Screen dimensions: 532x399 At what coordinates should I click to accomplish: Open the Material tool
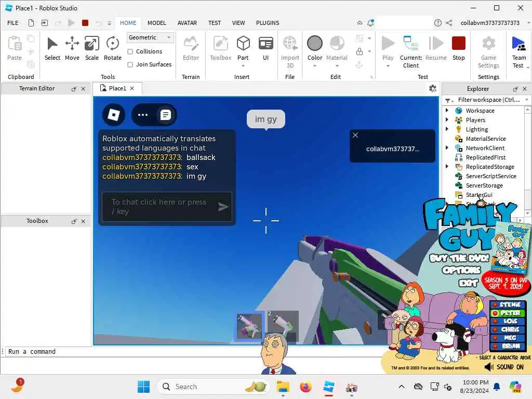(x=337, y=48)
